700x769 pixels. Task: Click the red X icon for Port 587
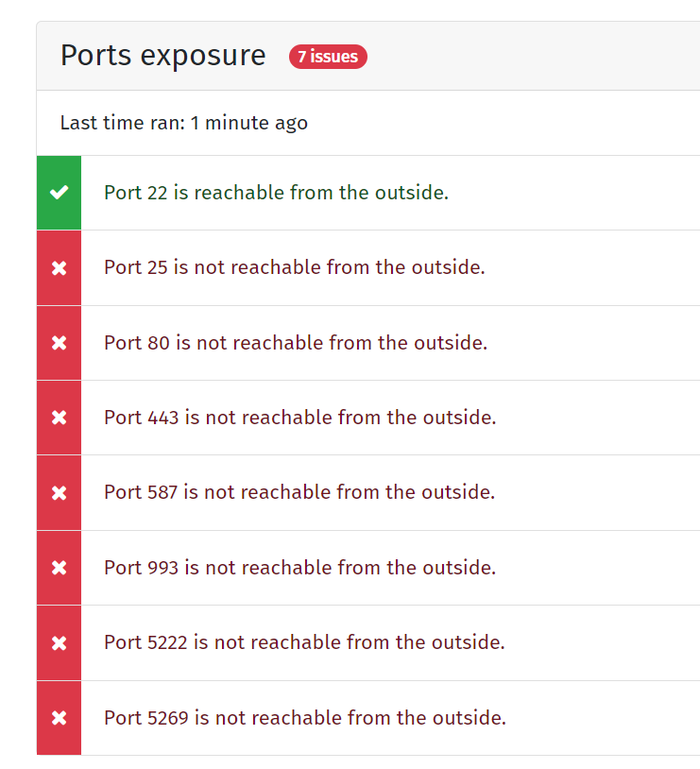[59, 492]
